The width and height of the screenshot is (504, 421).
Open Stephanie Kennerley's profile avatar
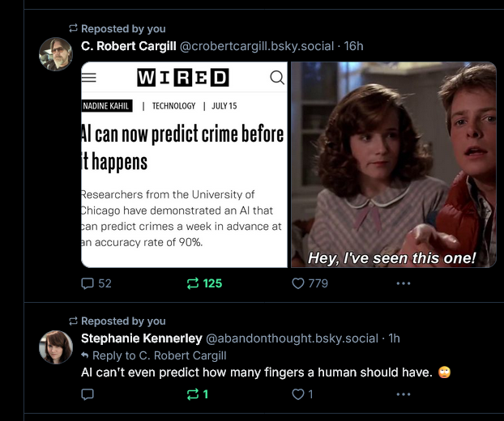(56, 347)
